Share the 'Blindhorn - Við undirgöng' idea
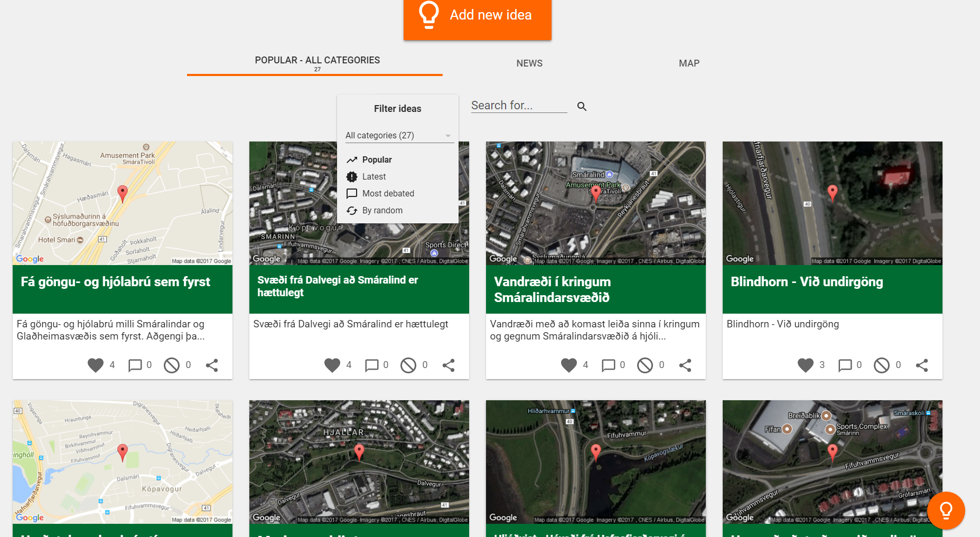The image size is (980, 537). (x=921, y=365)
